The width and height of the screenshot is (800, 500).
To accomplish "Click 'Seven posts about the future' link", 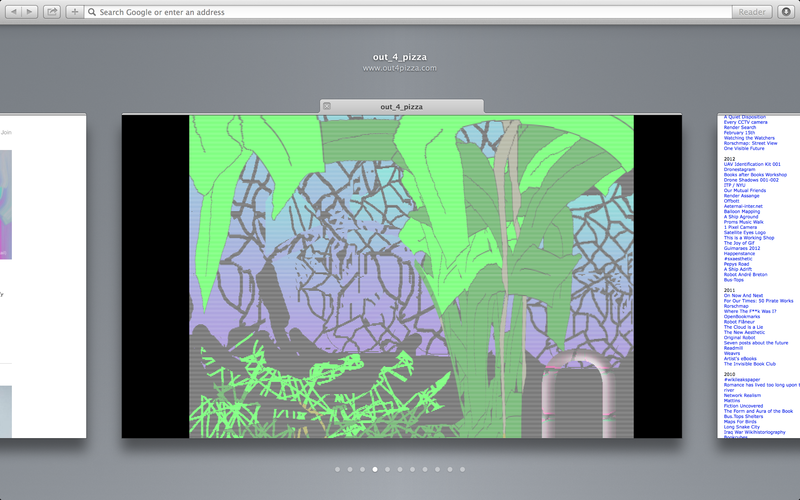I will coord(756,343).
